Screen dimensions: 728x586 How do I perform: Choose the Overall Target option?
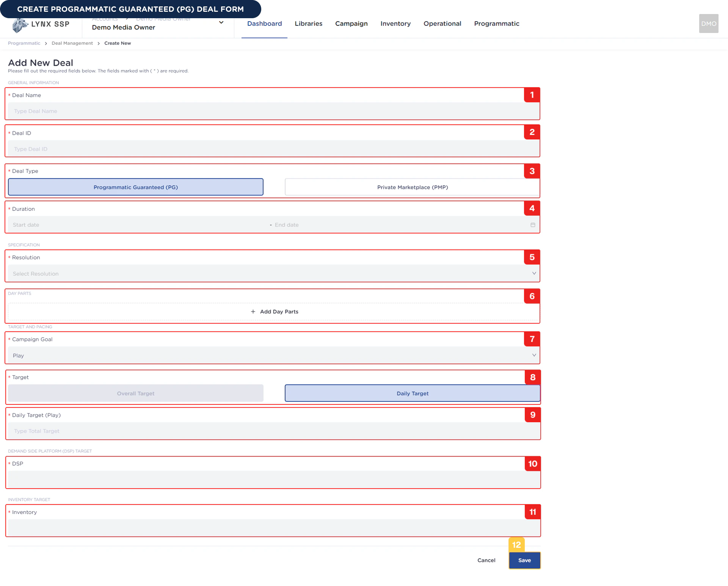pyautogui.click(x=136, y=393)
